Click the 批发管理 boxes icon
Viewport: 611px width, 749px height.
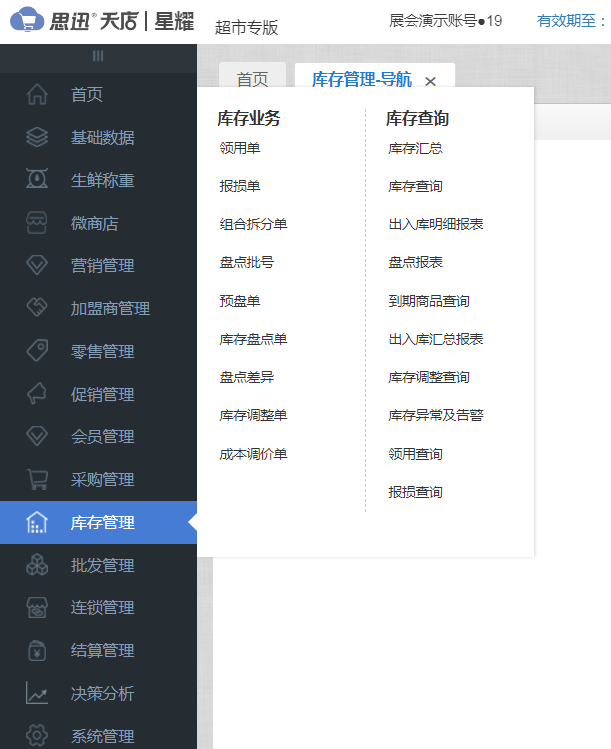tap(37, 565)
